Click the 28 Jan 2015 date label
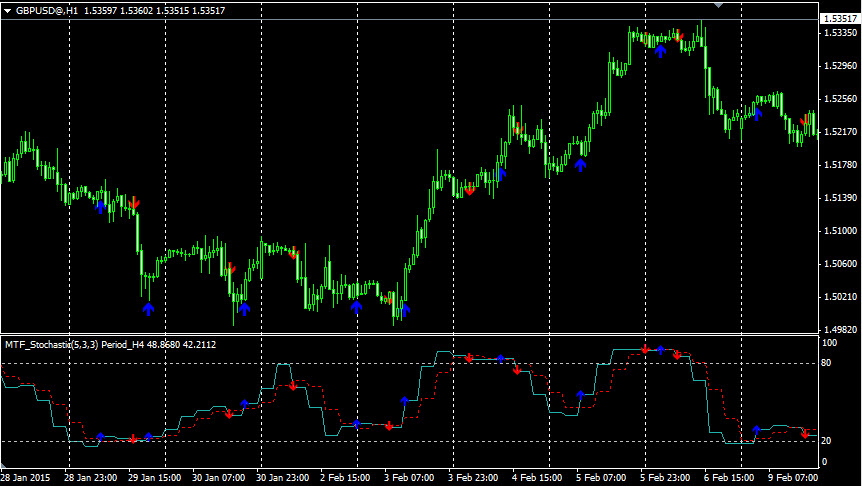This screenshot has height=486, width=862. (27, 477)
